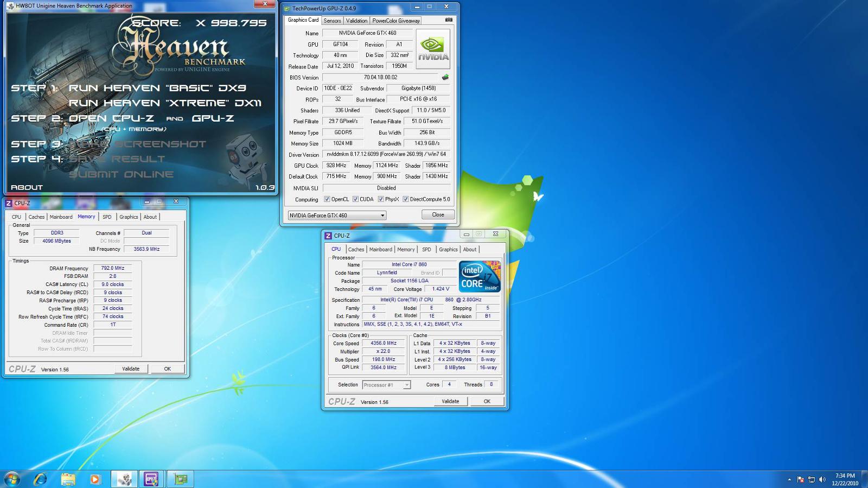Click the volume speaker tray icon
This screenshot has height=488, width=868.
pyautogui.click(x=822, y=479)
